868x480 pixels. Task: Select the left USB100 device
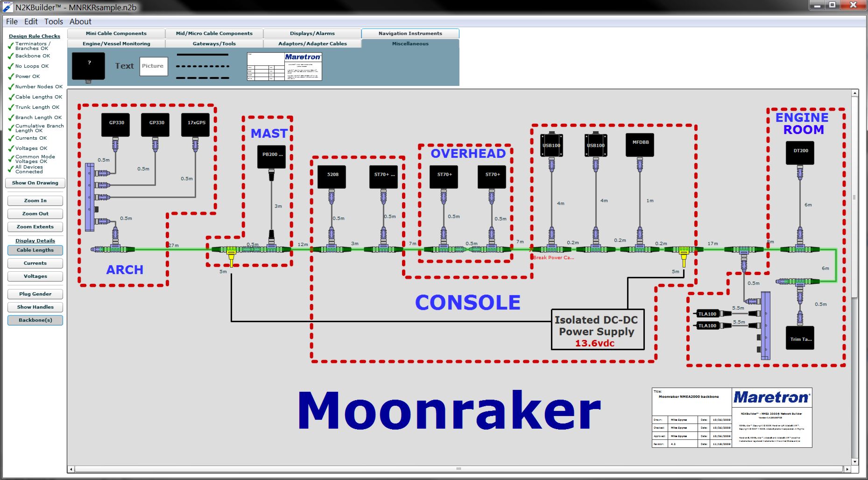point(551,145)
